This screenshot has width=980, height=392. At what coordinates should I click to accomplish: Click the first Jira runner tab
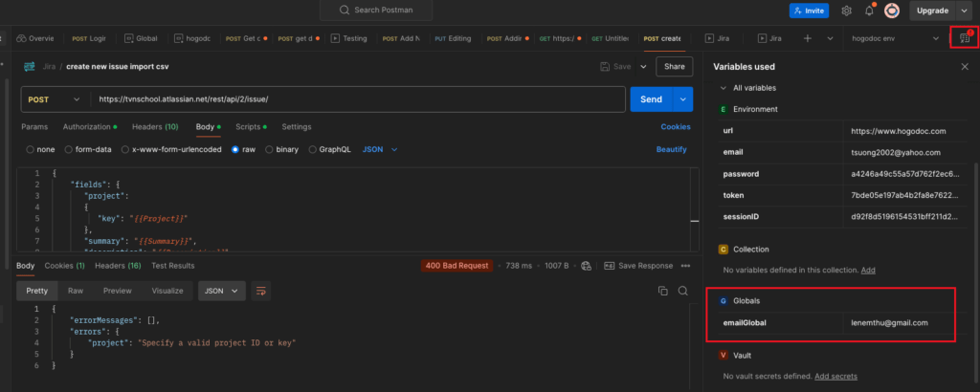click(717, 38)
